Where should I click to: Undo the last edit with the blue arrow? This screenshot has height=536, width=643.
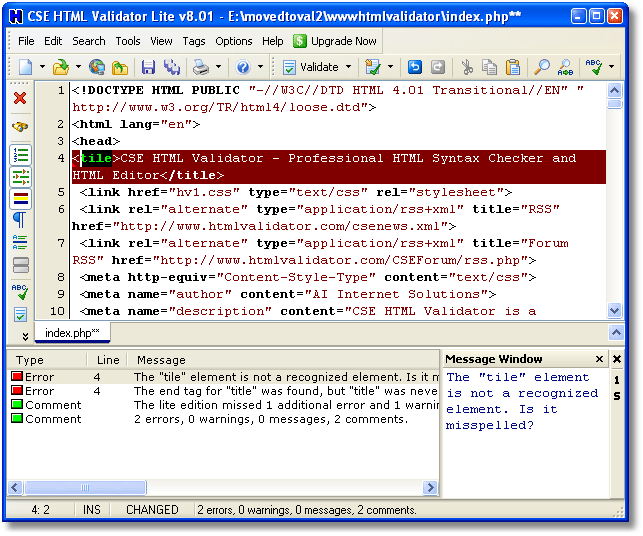coord(415,67)
